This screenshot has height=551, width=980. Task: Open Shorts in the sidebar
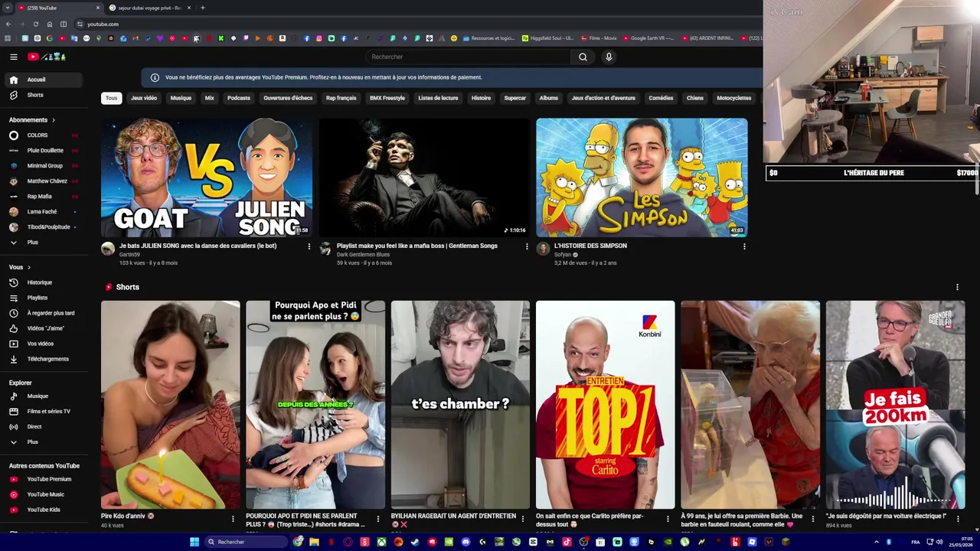(x=44, y=95)
